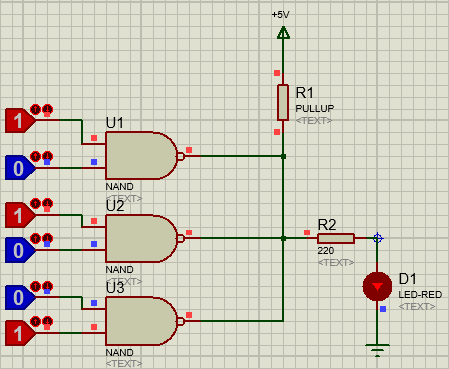Click the up arrow on U3's lower logic state
The height and width of the screenshot is (369, 449).
35,321
